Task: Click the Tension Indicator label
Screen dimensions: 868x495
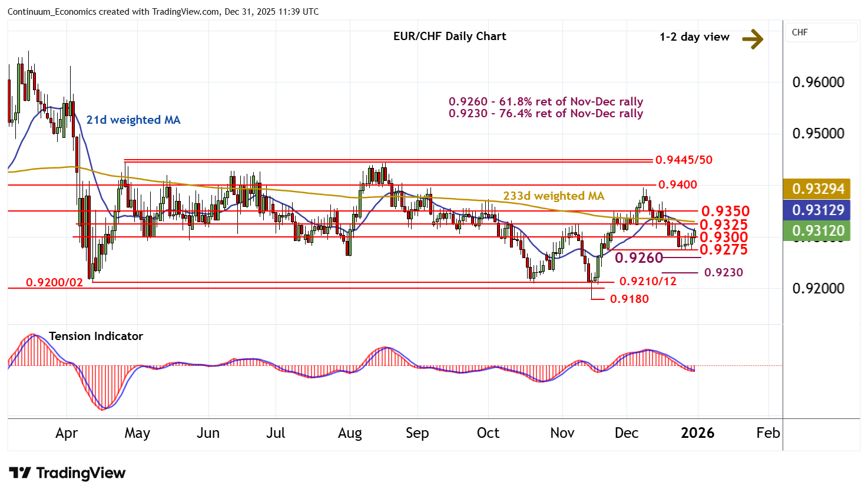Action: pyautogui.click(x=95, y=336)
